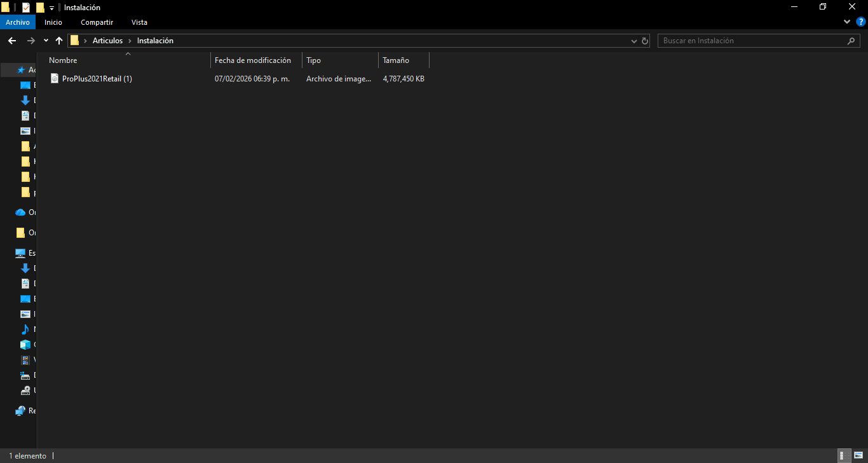Open Documents icon under Quick access
Viewport: 868px width, 463px height.
pos(25,116)
